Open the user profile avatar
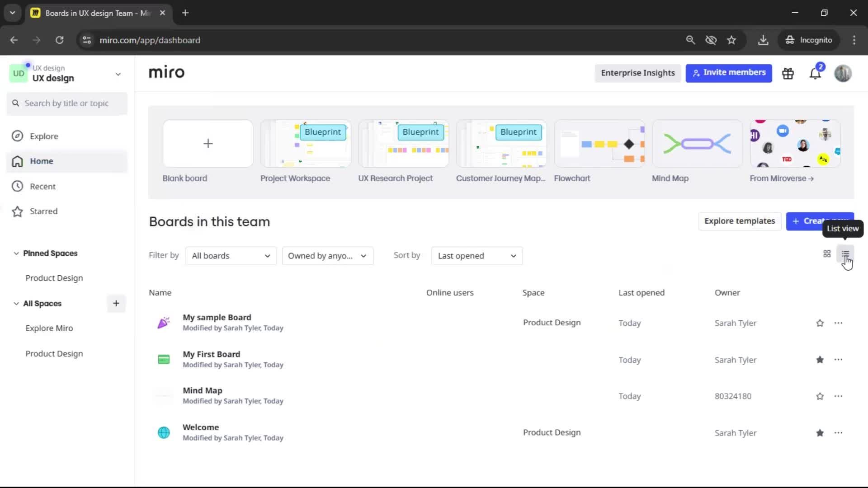The height and width of the screenshot is (488, 868). coord(843,73)
